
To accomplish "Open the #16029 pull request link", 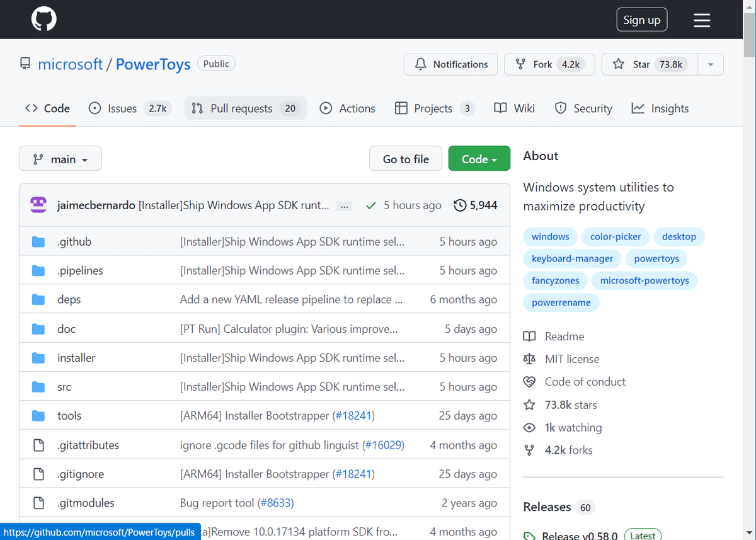I will pyautogui.click(x=384, y=445).
